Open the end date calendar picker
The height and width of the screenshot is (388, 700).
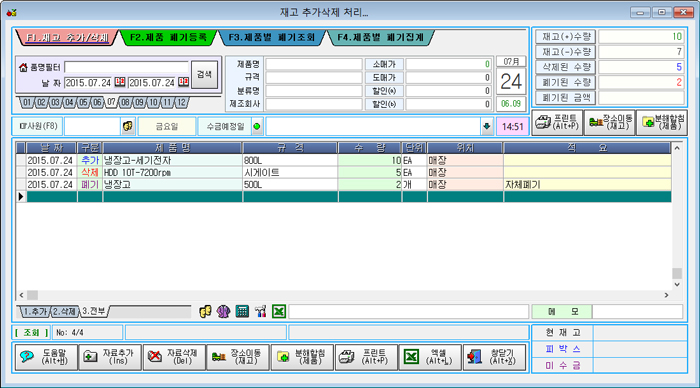183,82
